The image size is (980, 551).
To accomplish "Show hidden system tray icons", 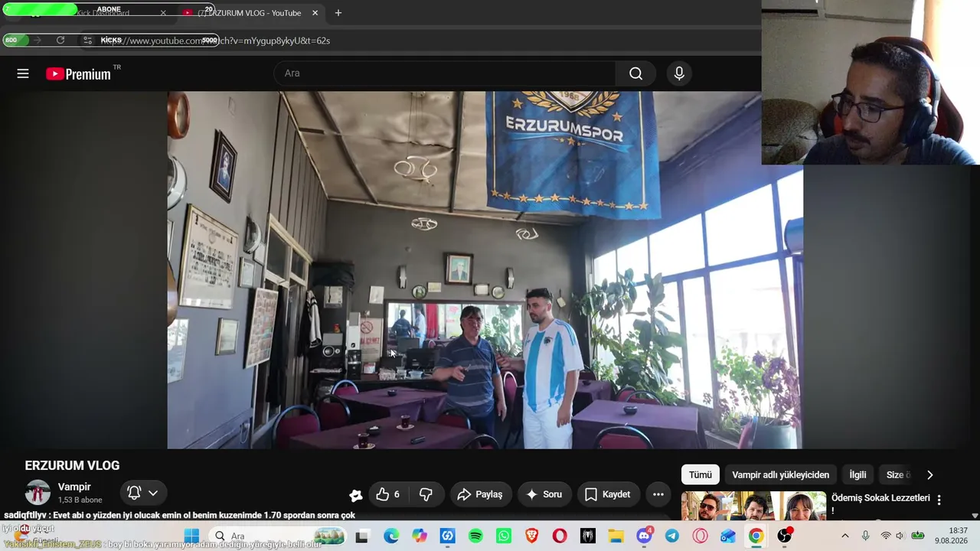I will point(844,536).
